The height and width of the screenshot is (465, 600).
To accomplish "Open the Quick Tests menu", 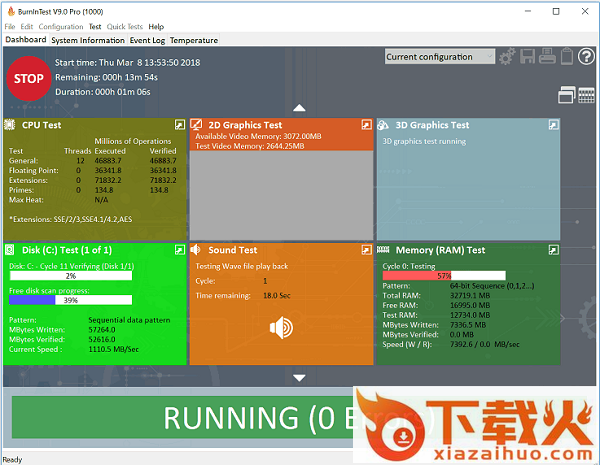I will pos(124,27).
